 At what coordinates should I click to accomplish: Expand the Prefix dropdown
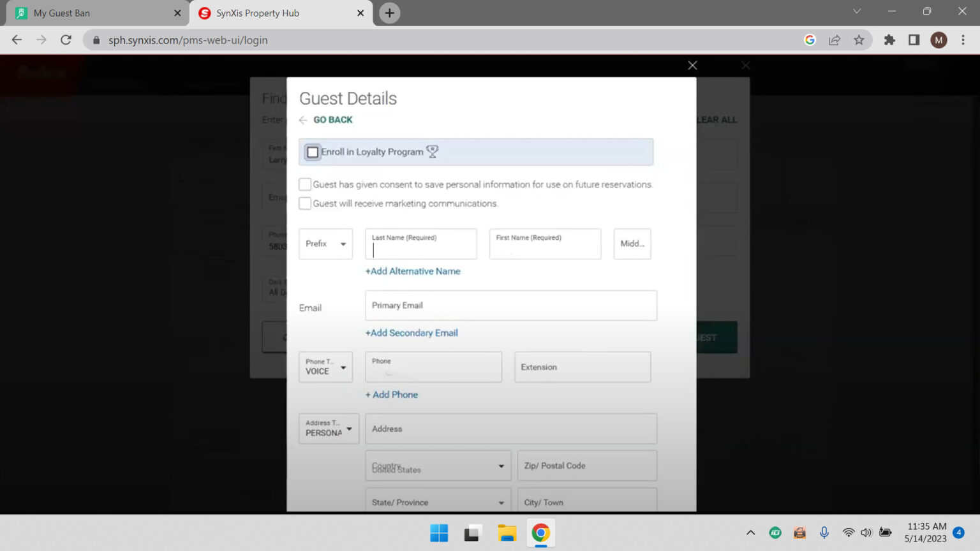pyautogui.click(x=325, y=244)
